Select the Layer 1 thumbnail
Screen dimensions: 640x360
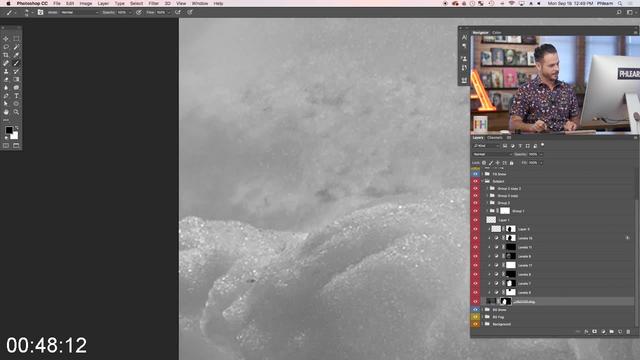(491, 220)
